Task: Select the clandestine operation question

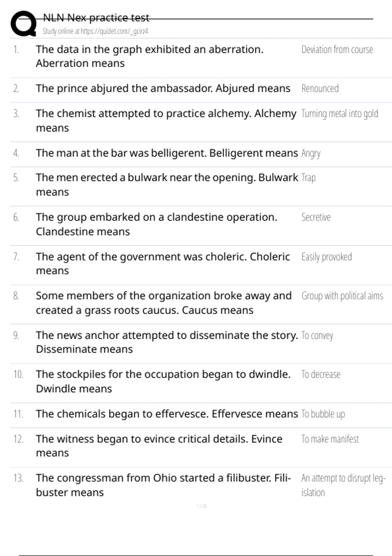Action: [x=156, y=224]
